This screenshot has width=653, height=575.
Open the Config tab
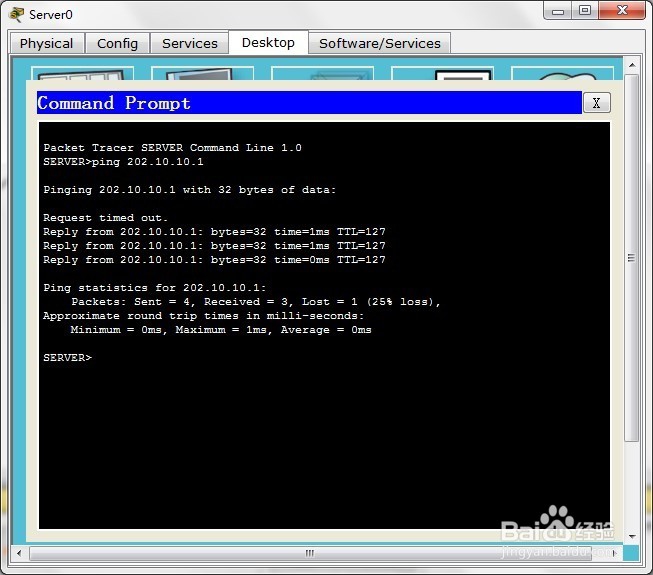pos(117,43)
